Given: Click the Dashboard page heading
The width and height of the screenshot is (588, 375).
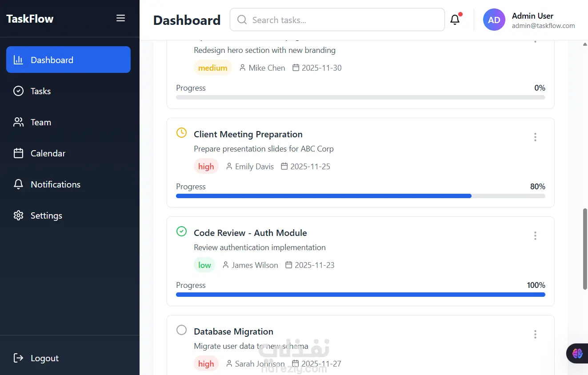Looking at the screenshot, I should coord(187,20).
